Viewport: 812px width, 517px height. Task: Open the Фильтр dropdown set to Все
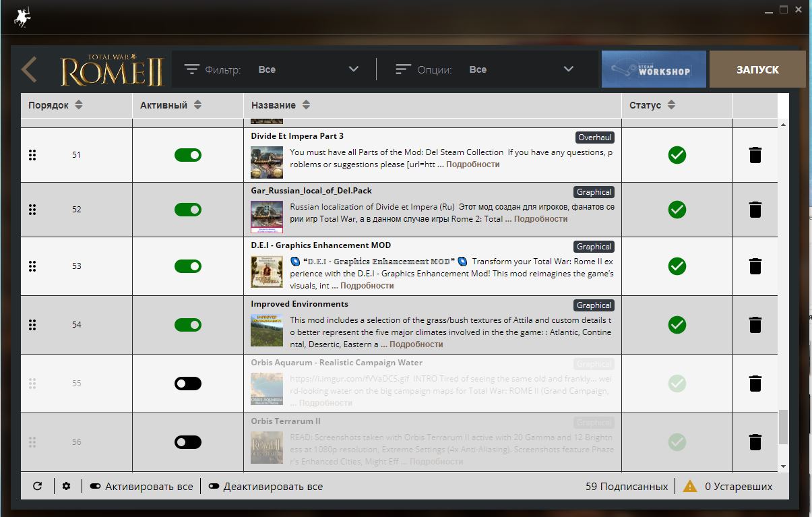pos(309,69)
